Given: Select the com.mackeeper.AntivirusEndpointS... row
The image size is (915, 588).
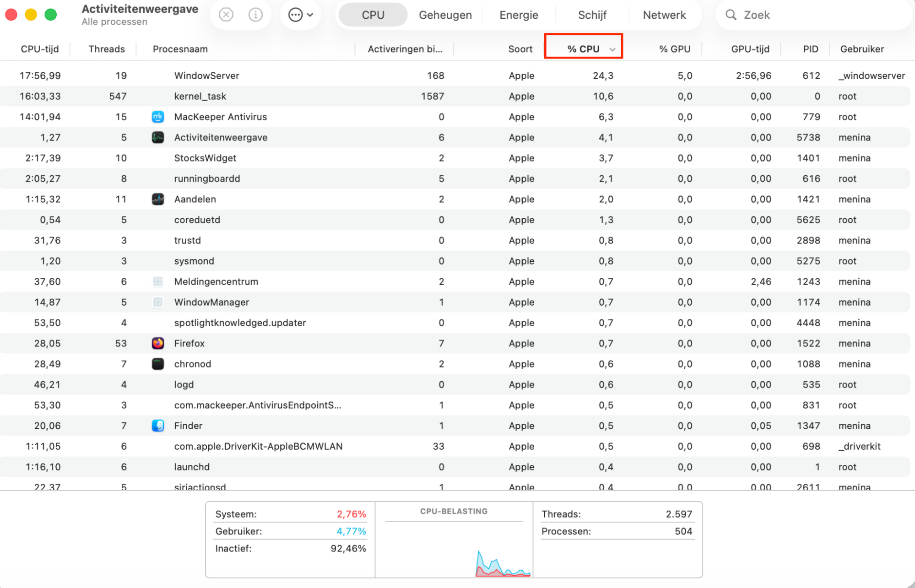Looking at the screenshot, I should (455, 405).
